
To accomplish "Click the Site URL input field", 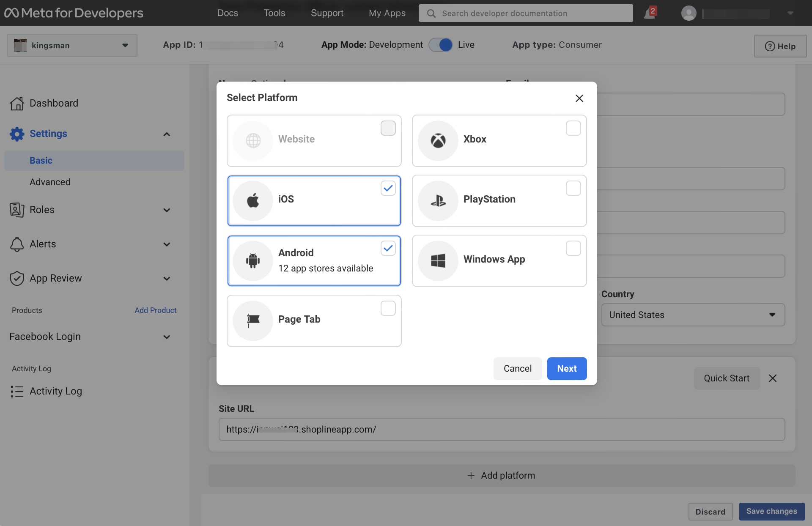I will (502, 430).
